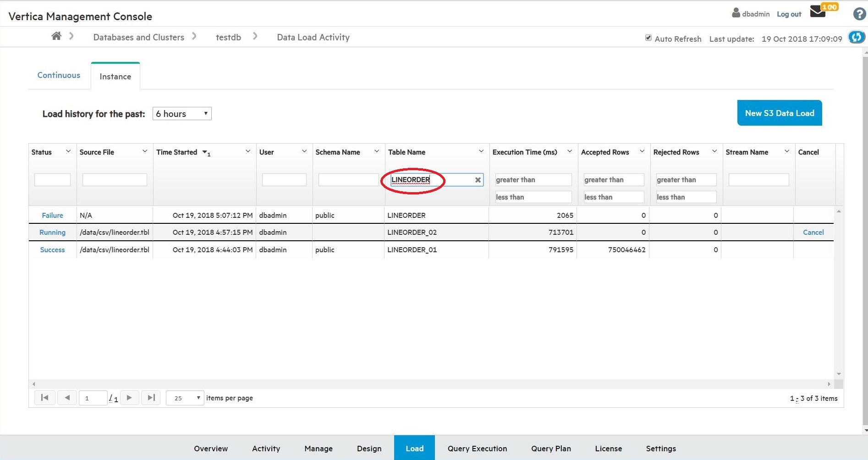Open the Execution Time column menu

click(570, 151)
